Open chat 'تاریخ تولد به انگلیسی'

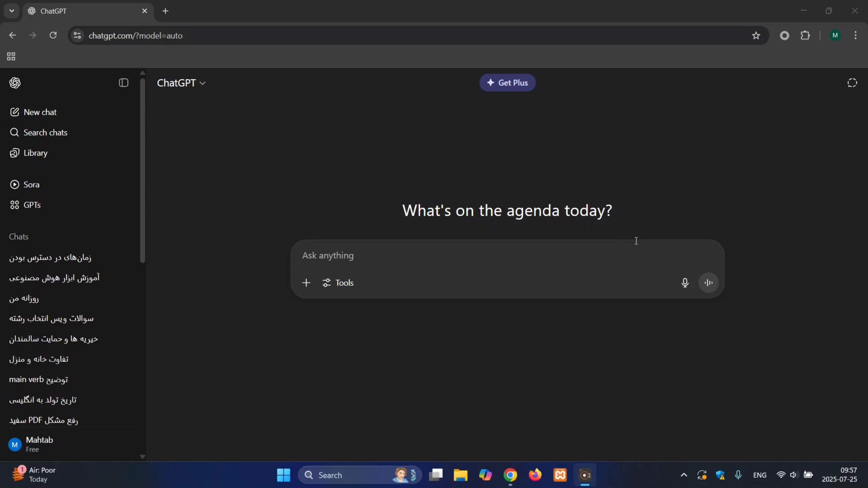coord(43,400)
